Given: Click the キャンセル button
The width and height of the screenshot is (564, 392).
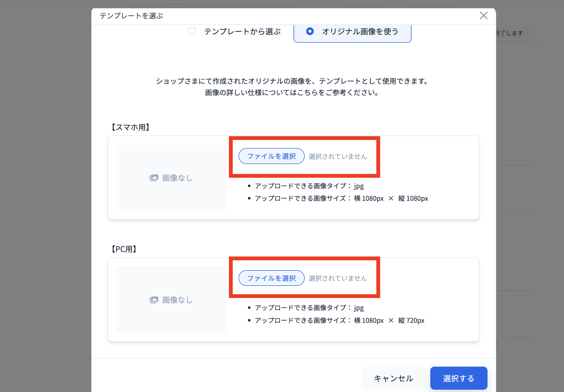Looking at the screenshot, I should (x=393, y=378).
